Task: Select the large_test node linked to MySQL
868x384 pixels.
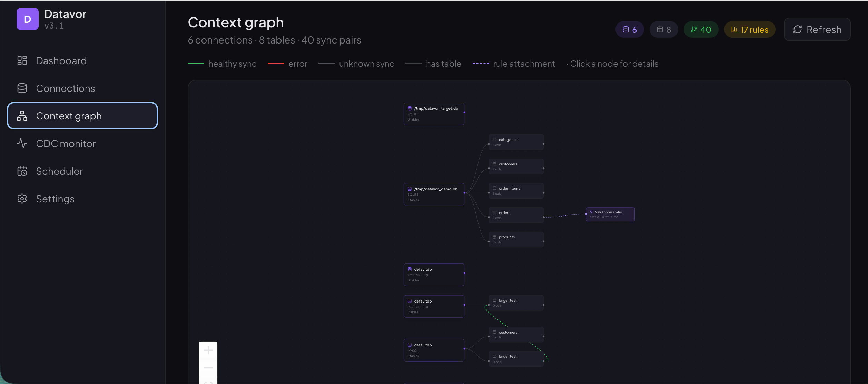Action: pyautogui.click(x=516, y=359)
